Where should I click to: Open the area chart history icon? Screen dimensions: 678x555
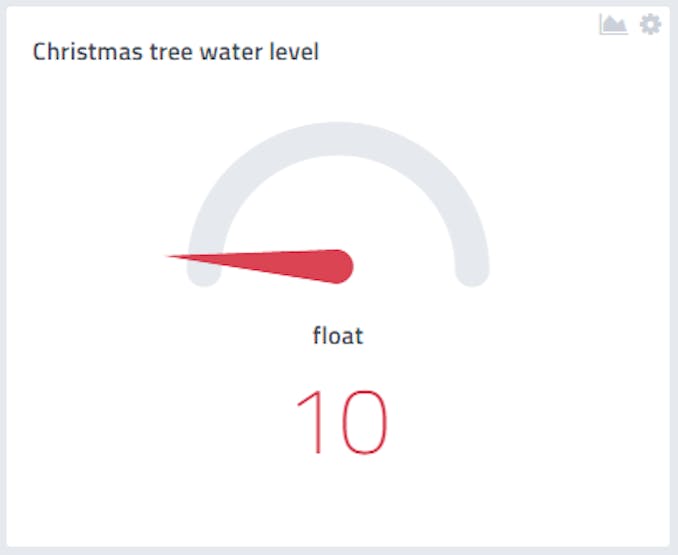[x=613, y=24]
